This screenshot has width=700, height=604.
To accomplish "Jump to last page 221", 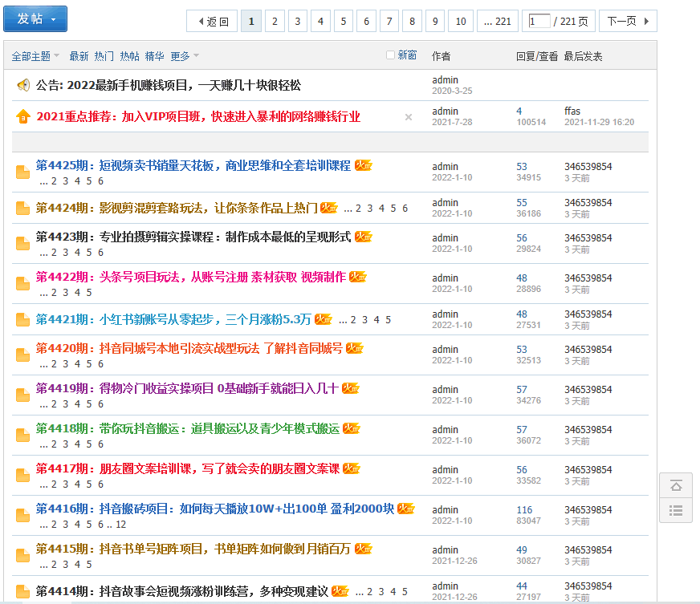I will coord(498,21).
